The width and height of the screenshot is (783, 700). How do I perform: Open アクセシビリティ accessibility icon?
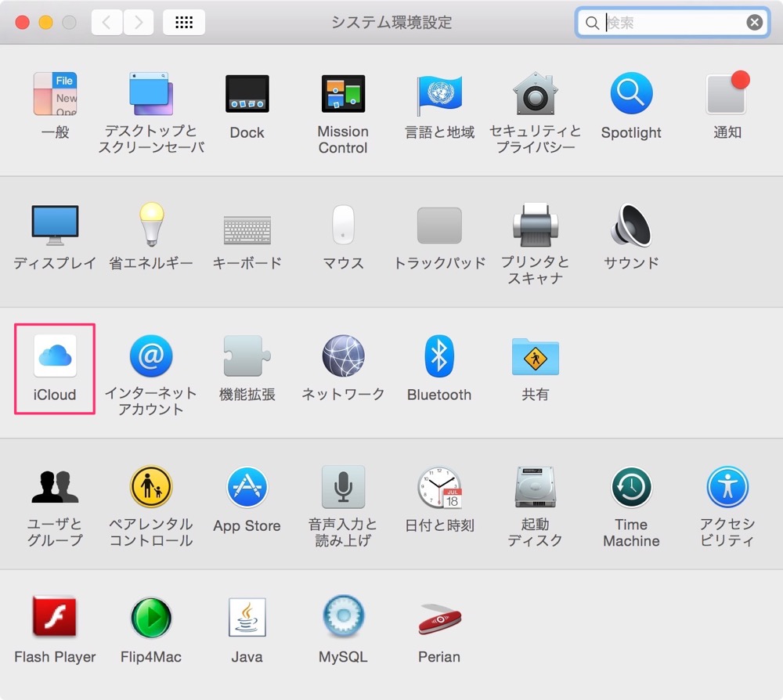727,487
